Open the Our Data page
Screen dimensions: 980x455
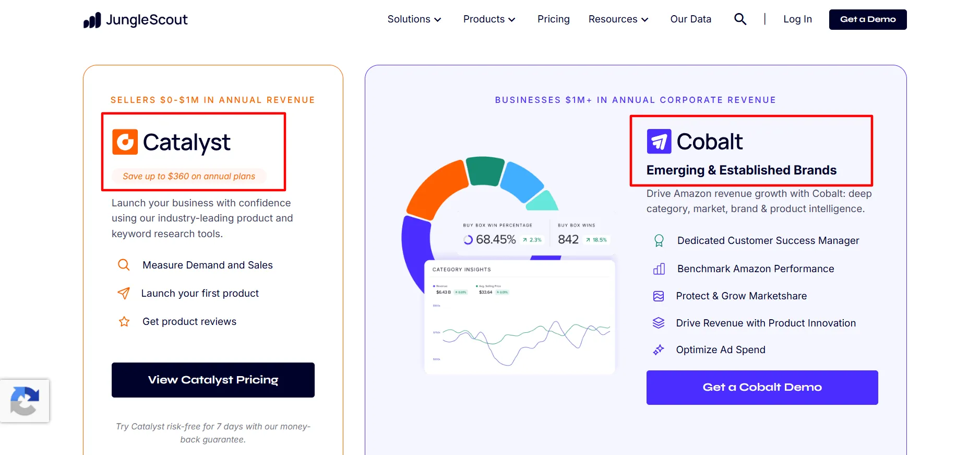tap(691, 19)
